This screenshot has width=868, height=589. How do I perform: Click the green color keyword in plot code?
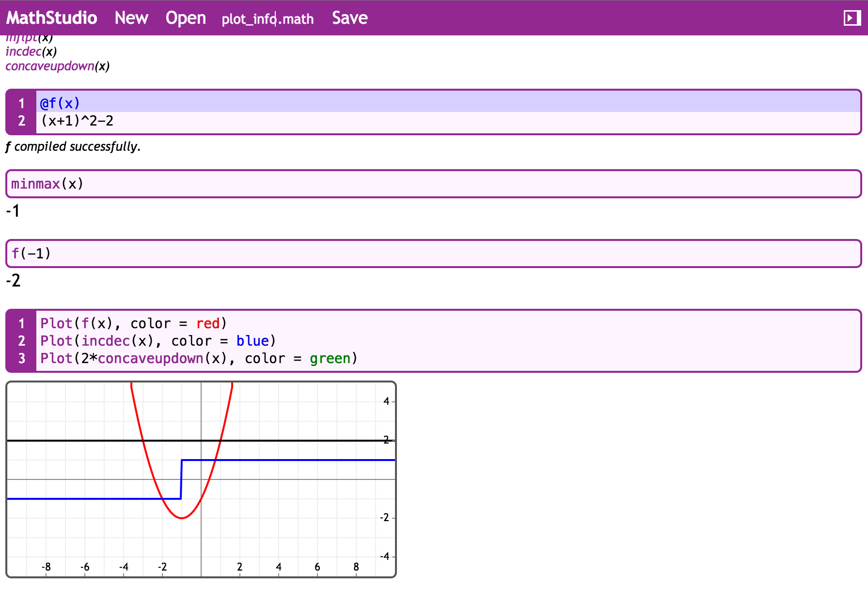click(x=330, y=358)
